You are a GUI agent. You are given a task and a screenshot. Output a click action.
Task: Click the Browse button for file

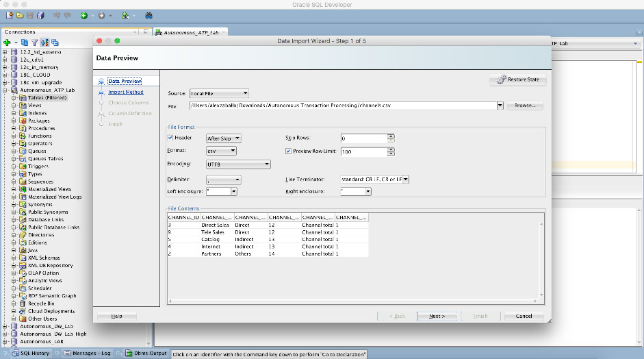[x=525, y=106]
